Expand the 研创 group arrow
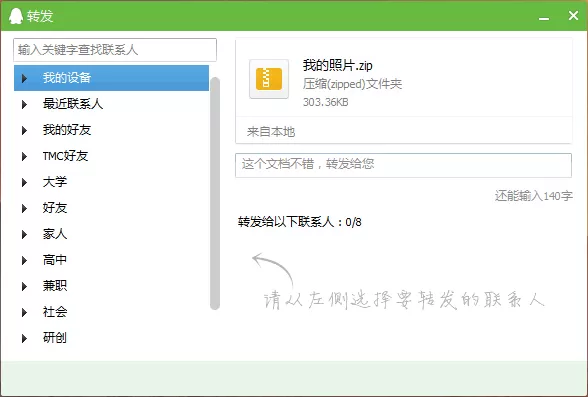588x397 pixels. coord(24,339)
